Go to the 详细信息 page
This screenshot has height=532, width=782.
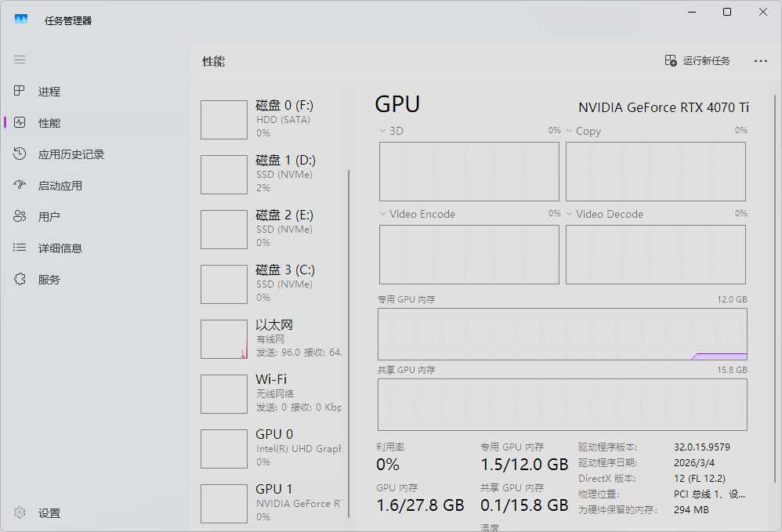pos(60,248)
